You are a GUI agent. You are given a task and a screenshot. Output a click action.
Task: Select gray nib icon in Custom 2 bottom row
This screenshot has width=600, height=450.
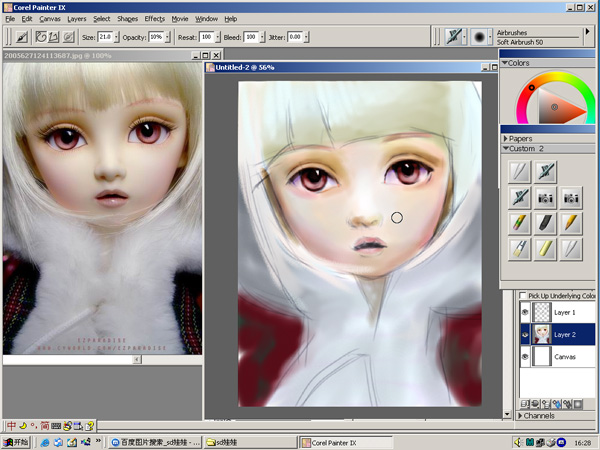pyautogui.click(x=571, y=249)
